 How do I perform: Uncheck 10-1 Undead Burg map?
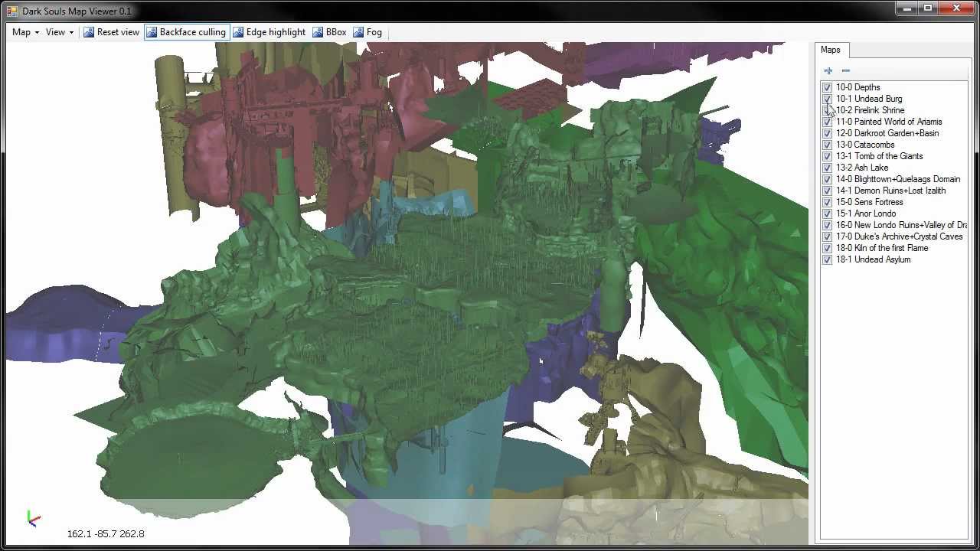tap(827, 99)
